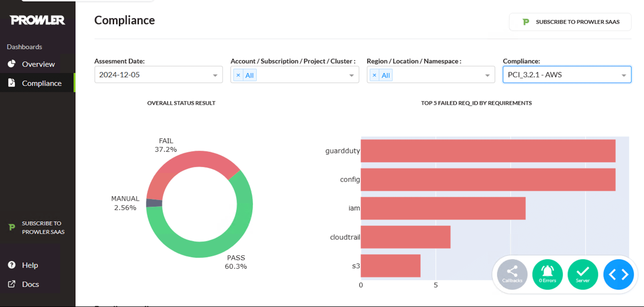Click the Compliance document icon
644x307 pixels.
click(x=12, y=83)
